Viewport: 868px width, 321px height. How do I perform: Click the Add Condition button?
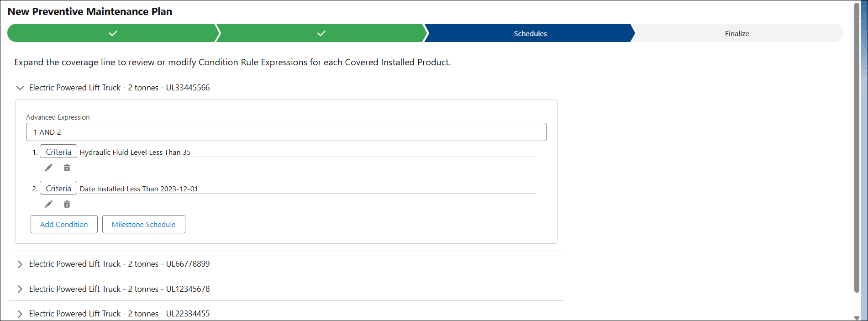click(64, 224)
